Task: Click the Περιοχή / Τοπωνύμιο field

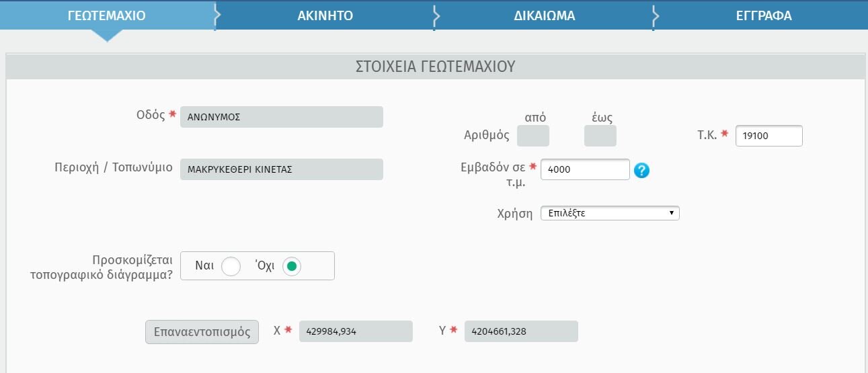Action: click(x=282, y=169)
